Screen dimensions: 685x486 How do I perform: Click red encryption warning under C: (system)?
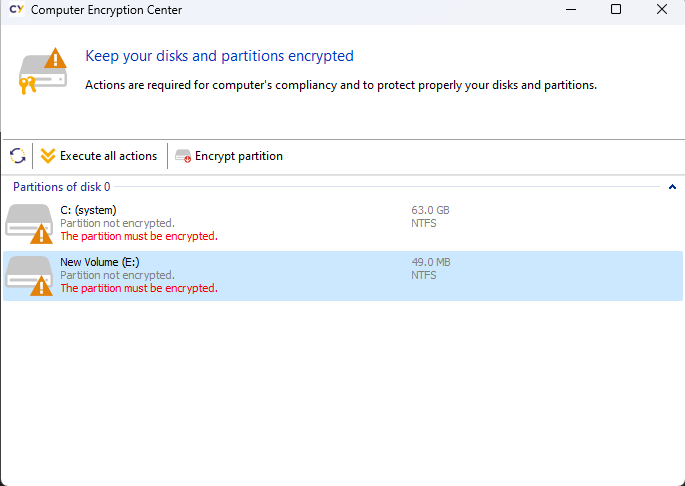pyautogui.click(x=139, y=237)
